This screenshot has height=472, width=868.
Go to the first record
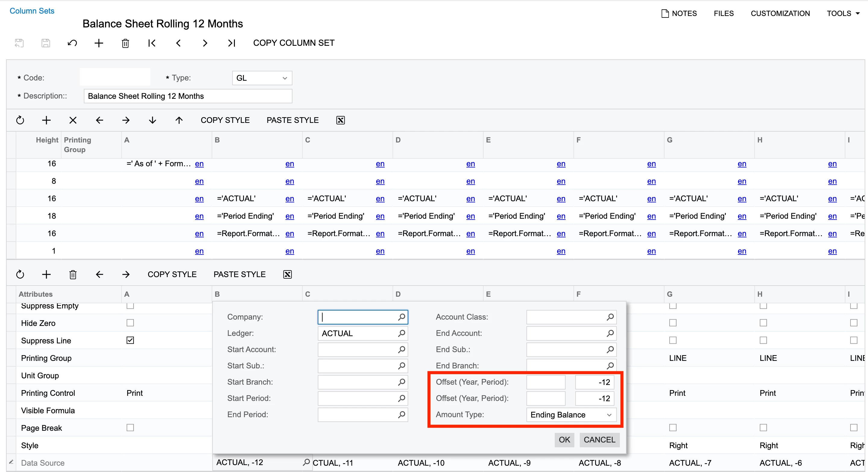click(x=152, y=43)
